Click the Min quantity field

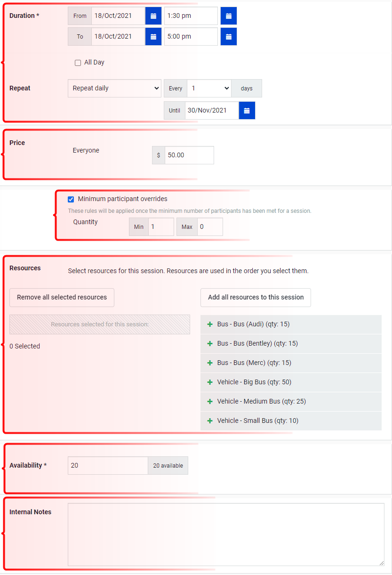160,227
